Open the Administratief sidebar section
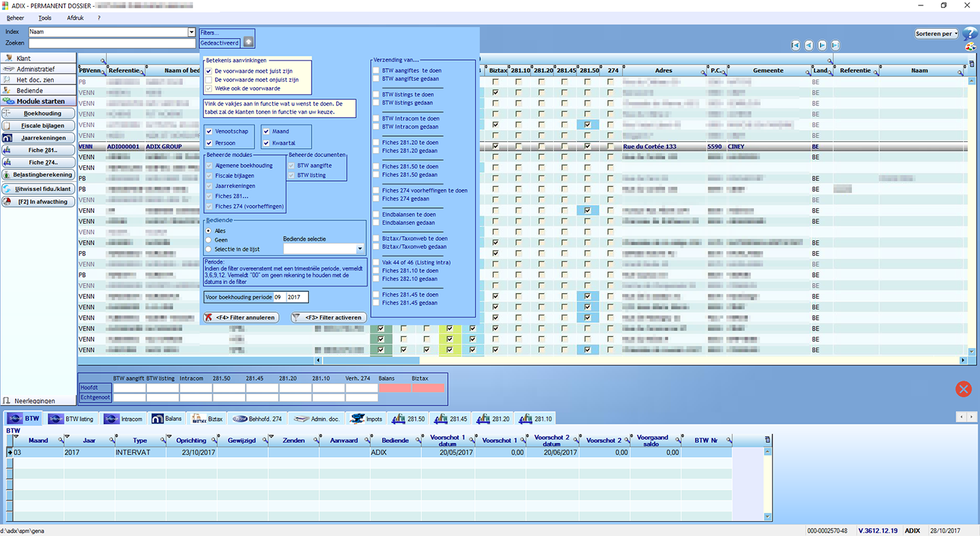This screenshot has width=980, height=536. coord(38,69)
